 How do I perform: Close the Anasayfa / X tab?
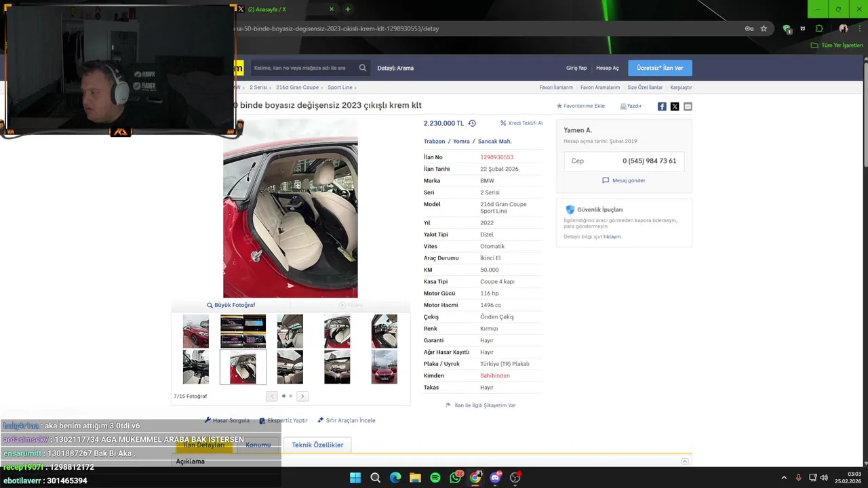point(332,9)
